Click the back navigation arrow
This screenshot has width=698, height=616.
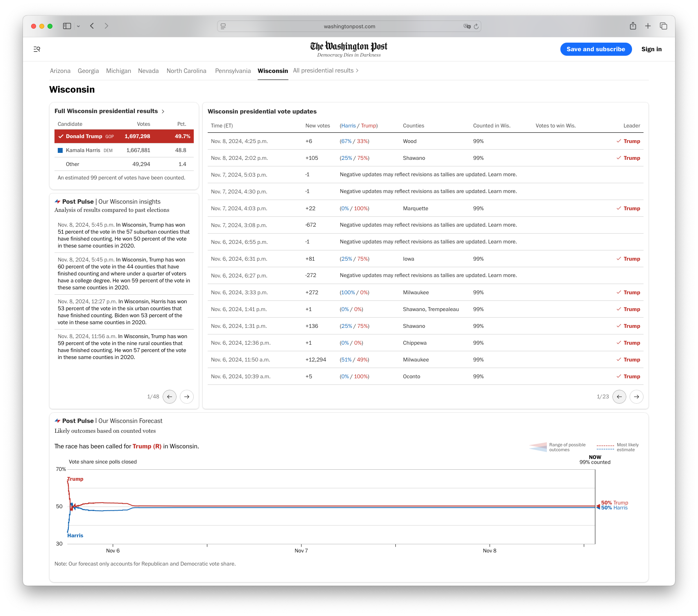(92, 26)
